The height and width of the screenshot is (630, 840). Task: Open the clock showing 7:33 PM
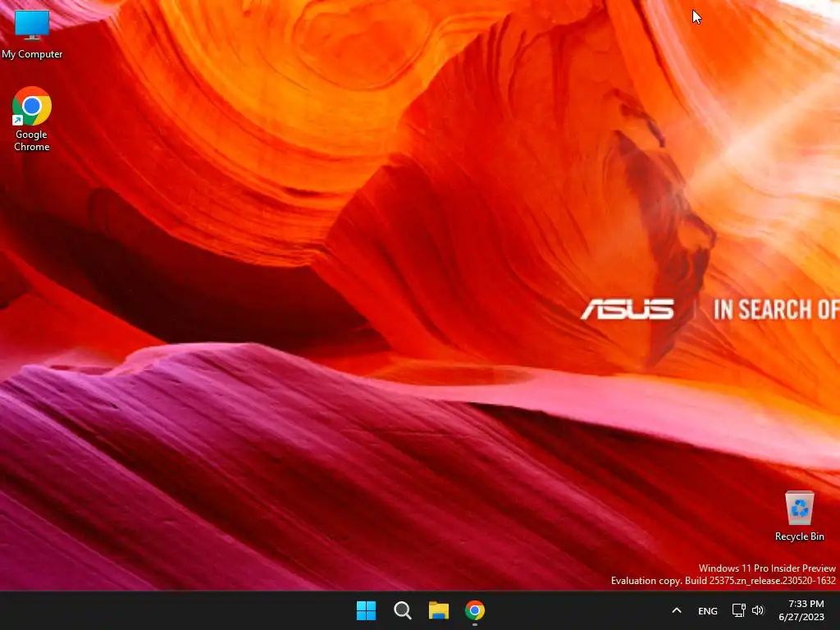(801, 610)
